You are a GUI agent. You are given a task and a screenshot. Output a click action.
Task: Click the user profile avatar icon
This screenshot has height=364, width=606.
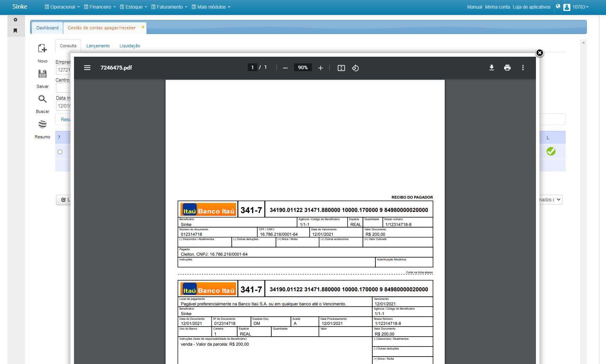(566, 7)
